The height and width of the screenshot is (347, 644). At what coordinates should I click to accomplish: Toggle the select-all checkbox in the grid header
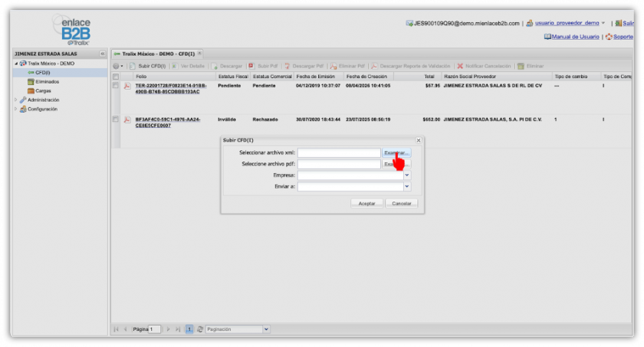pyautogui.click(x=116, y=77)
